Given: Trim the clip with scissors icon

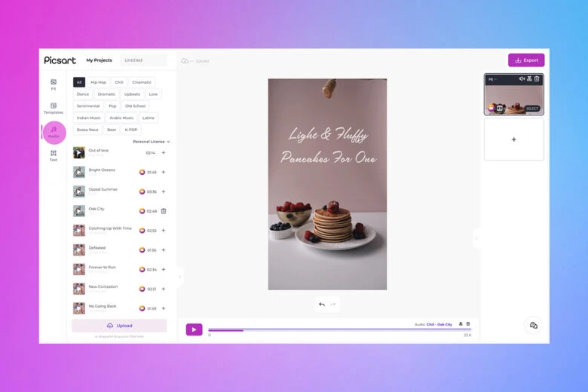Looking at the screenshot, I should click(x=529, y=78).
